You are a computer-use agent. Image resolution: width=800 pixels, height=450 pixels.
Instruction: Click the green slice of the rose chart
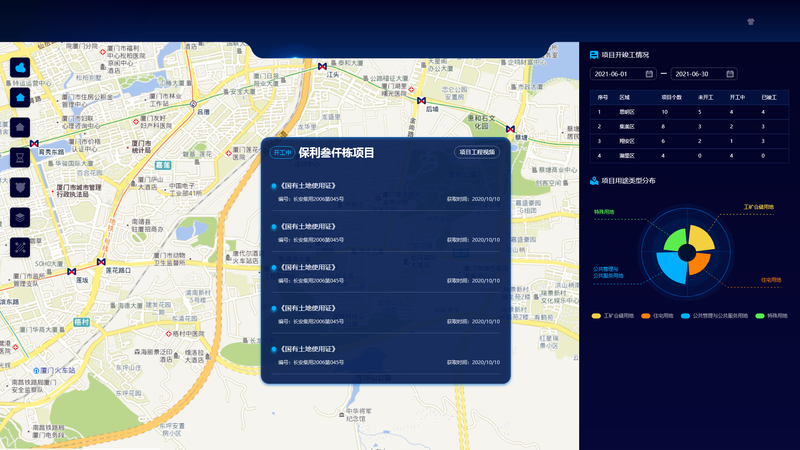(x=677, y=241)
